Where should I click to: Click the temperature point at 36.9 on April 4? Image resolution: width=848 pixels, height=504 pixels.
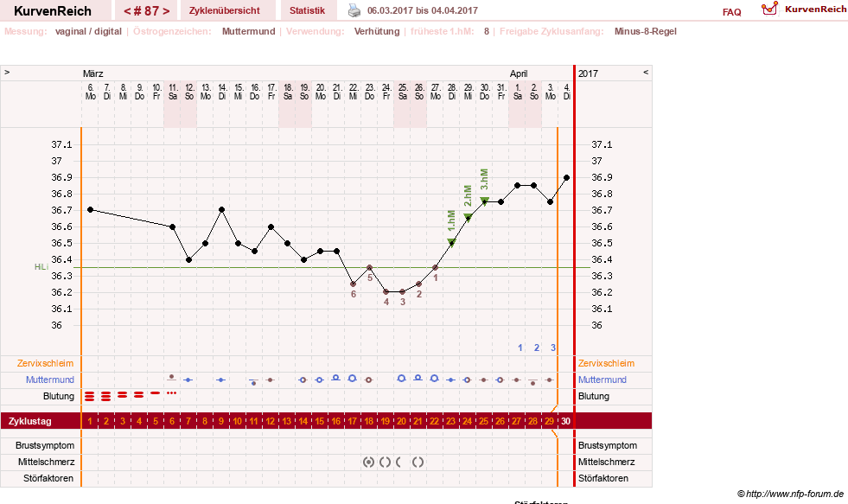tap(566, 177)
